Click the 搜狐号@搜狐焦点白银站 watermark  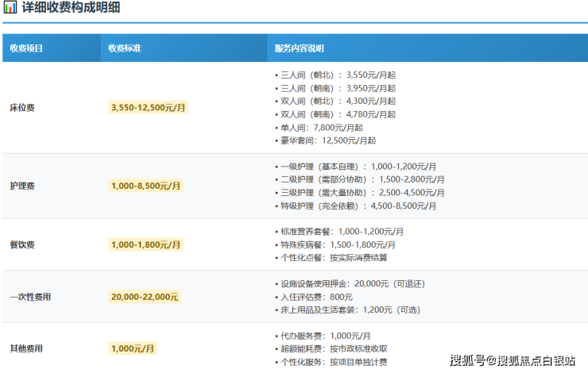[513, 361]
